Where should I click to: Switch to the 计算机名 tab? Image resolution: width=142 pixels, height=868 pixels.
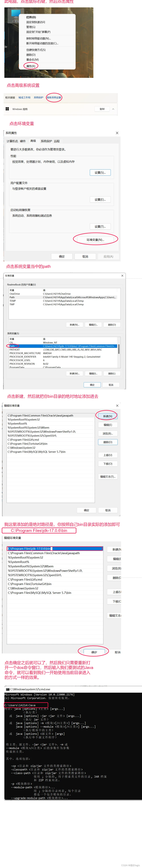[x=12, y=141]
